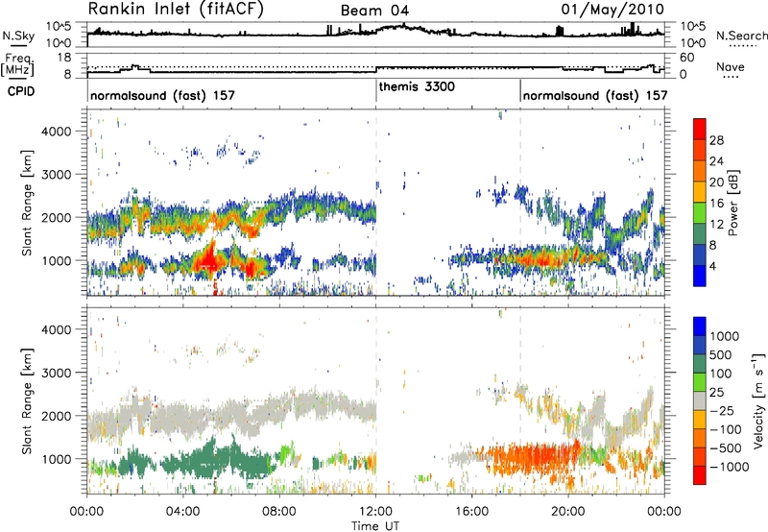Click the date '01/May/2010'
The height and width of the screenshot is (532, 768).
(612, 10)
